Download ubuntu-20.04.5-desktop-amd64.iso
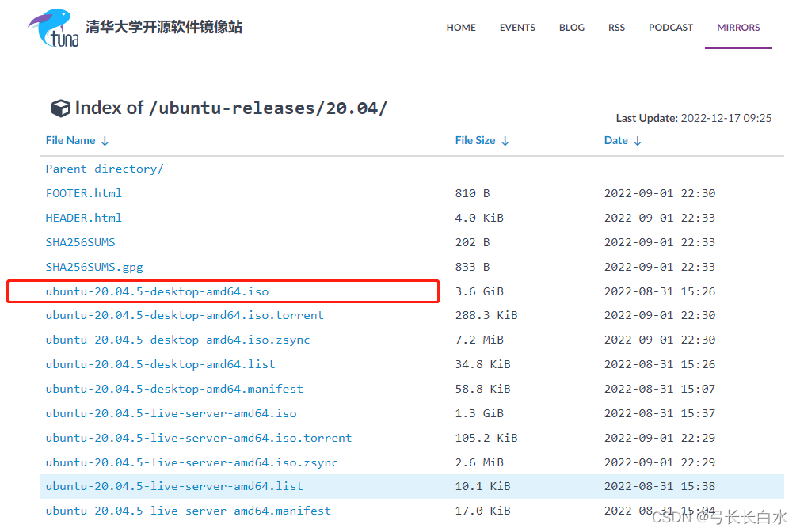 tap(157, 291)
